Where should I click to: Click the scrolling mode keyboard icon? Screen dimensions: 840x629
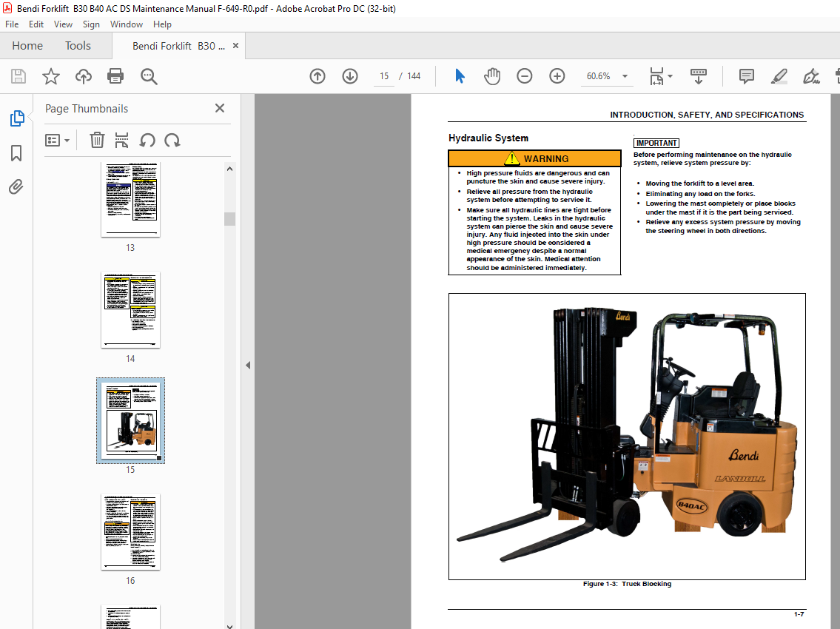pos(699,76)
